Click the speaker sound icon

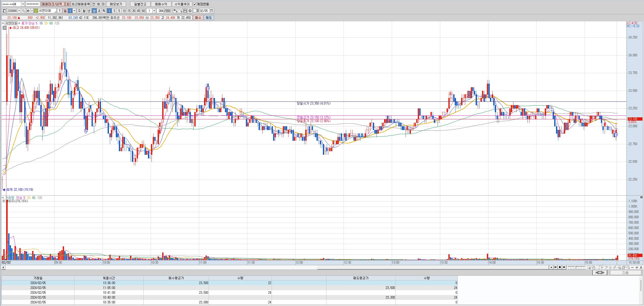click(x=28, y=11)
